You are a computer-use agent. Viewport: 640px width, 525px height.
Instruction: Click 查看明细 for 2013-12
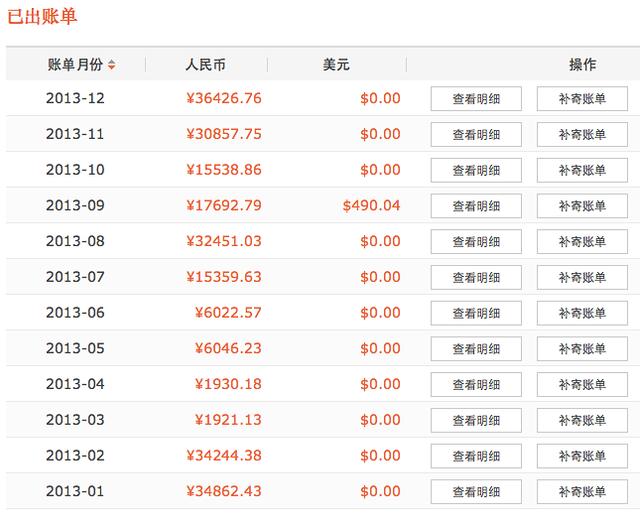pos(476,98)
